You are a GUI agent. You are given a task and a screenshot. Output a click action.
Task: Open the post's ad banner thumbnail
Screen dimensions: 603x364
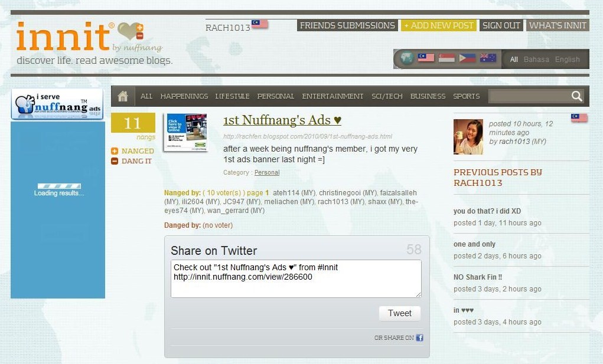coord(186,132)
